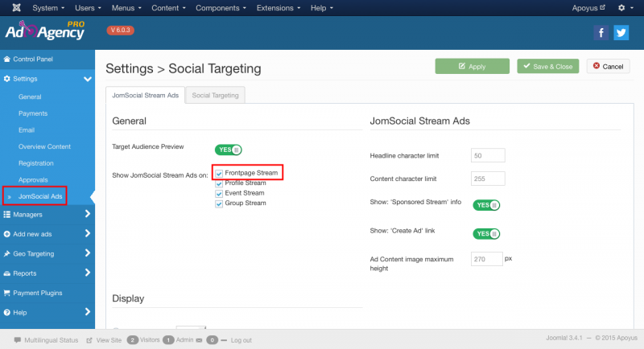
Task: Open the Overview Content sidebar item
Action: tap(44, 146)
